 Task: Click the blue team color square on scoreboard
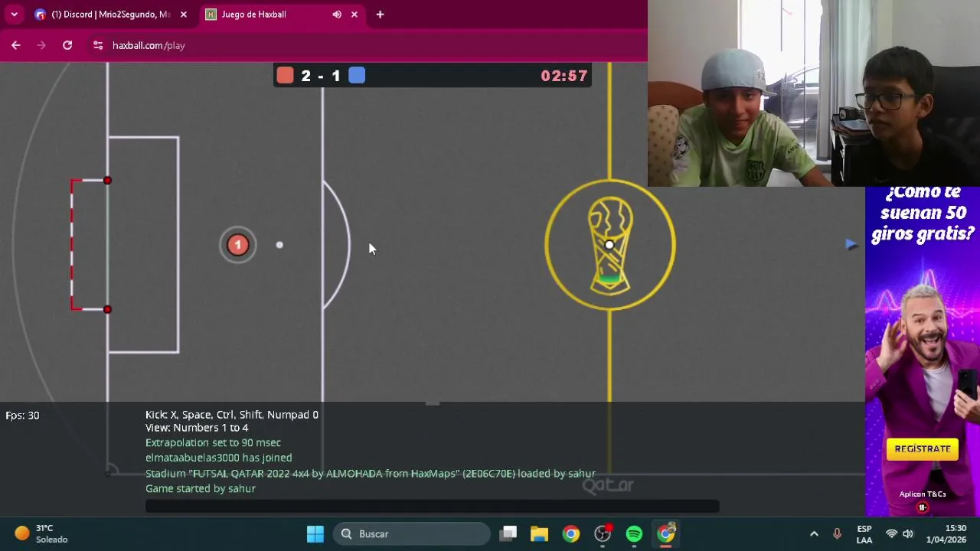tap(357, 75)
